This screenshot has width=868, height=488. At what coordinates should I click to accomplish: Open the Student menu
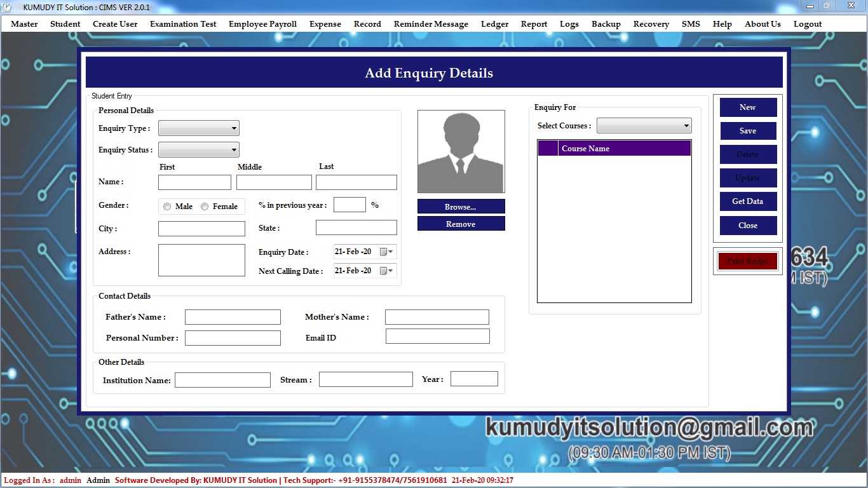pyautogui.click(x=65, y=24)
